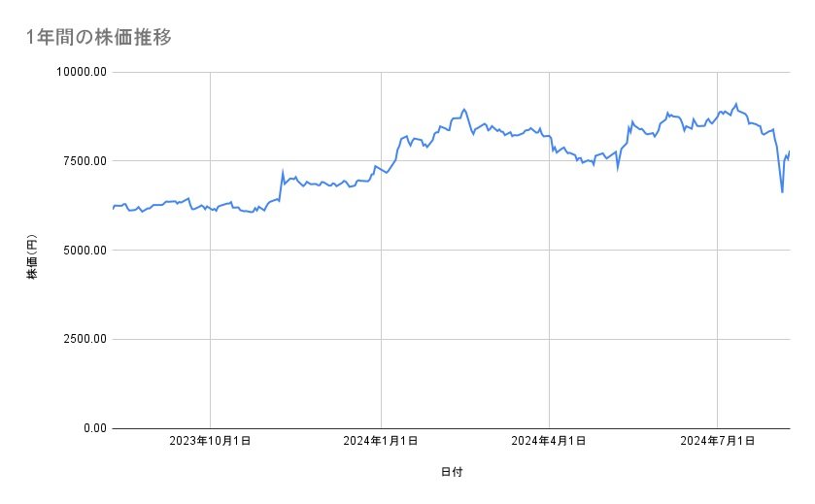815x504 pixels.
Task: Click the 7500.00 y-axis tick label
Action: click(x=82, y=161)
